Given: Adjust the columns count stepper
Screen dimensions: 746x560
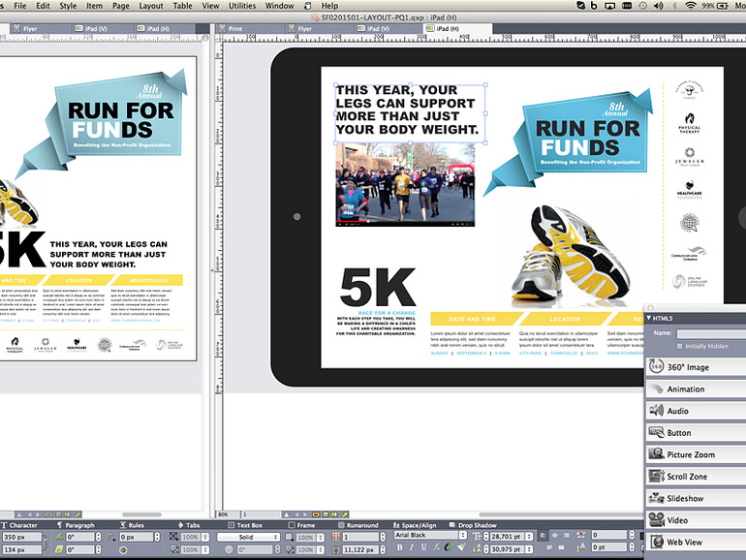Looking at the screenshot, I should point(383,537).
